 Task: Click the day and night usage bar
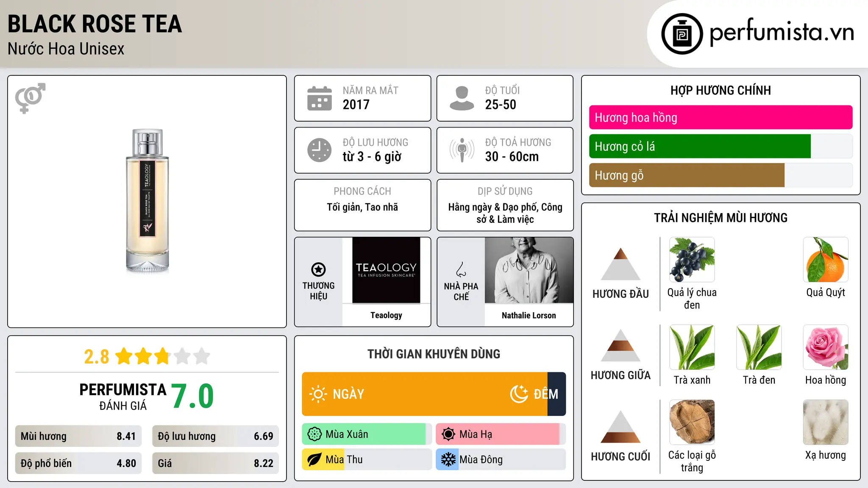click(434, 394)
